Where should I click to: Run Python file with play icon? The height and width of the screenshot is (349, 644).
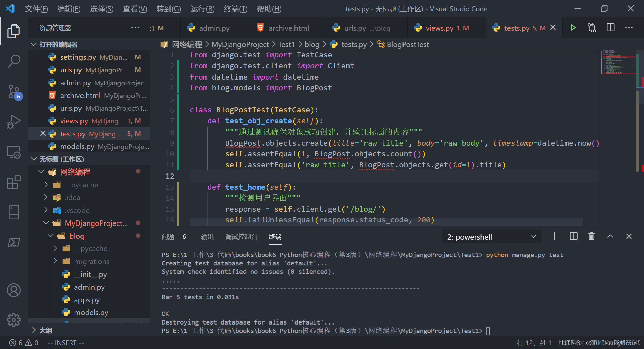[x=573, y=28]
